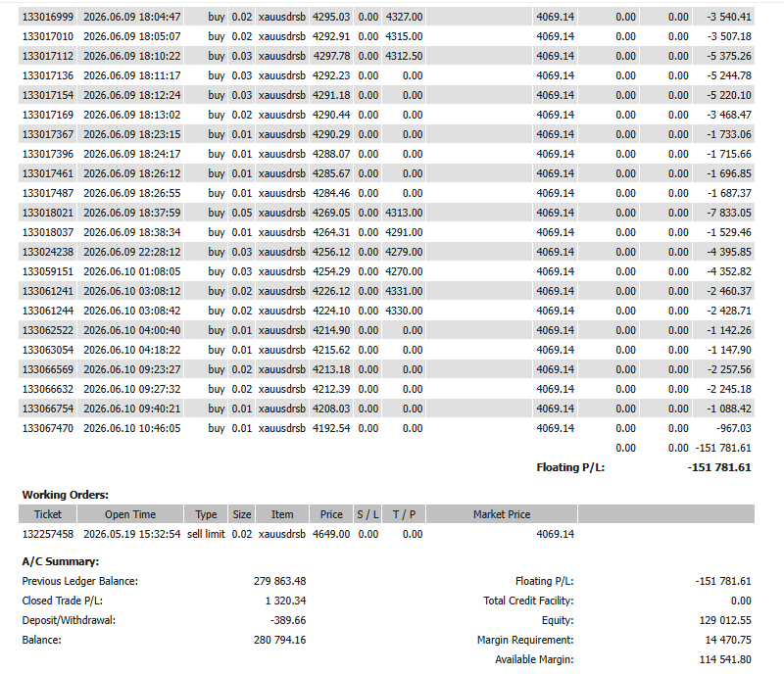
Task: Click ticket 133063054
Action: 47,350
